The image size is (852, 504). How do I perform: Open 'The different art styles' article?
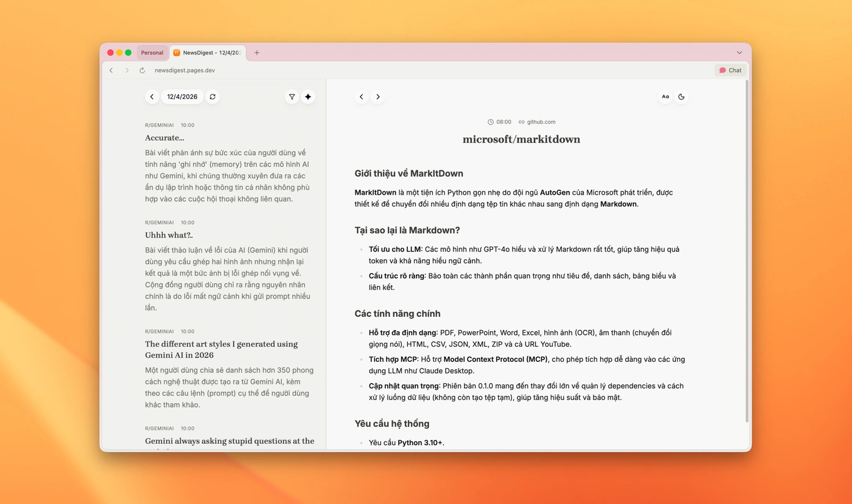point(222,349)
